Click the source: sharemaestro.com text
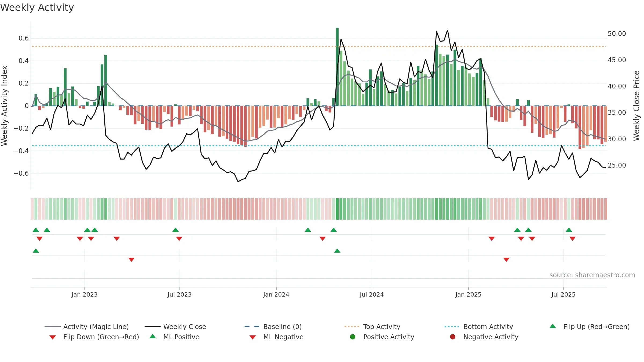 click(592, 275)
